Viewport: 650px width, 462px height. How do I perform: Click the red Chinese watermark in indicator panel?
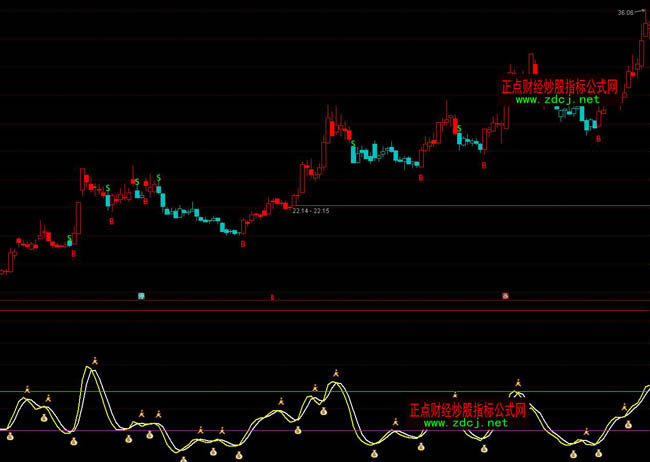click(467, 410)
